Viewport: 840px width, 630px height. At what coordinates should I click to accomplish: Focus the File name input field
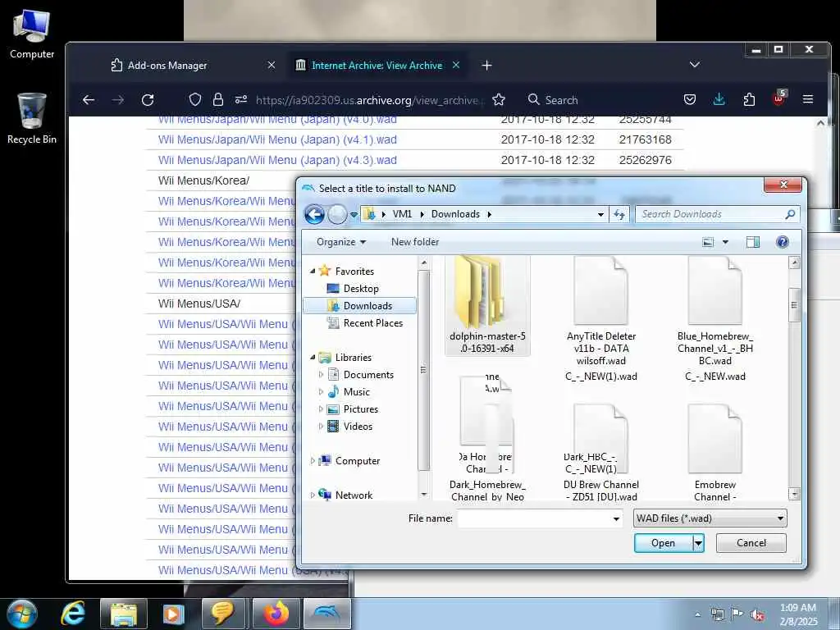[x=534, y=518]
